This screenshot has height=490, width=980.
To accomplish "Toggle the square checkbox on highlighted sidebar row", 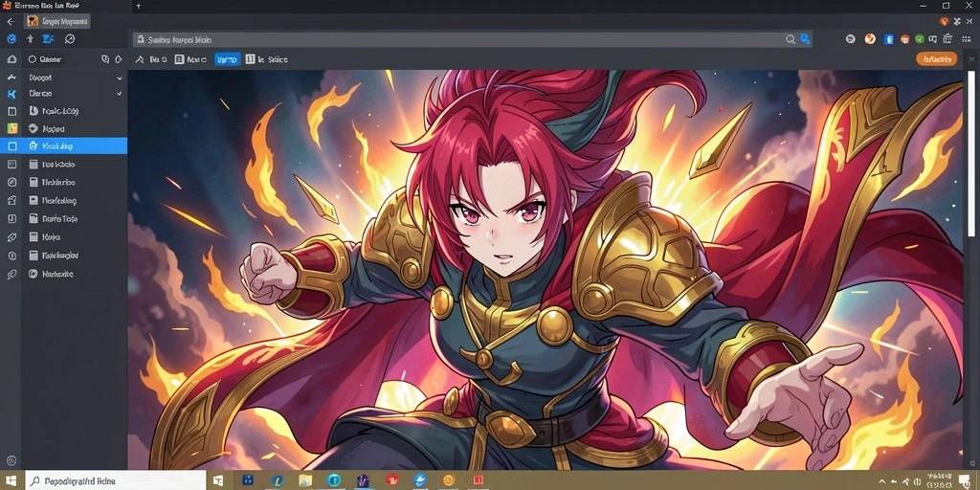I will pyautogui.click(x=11, y=146).
